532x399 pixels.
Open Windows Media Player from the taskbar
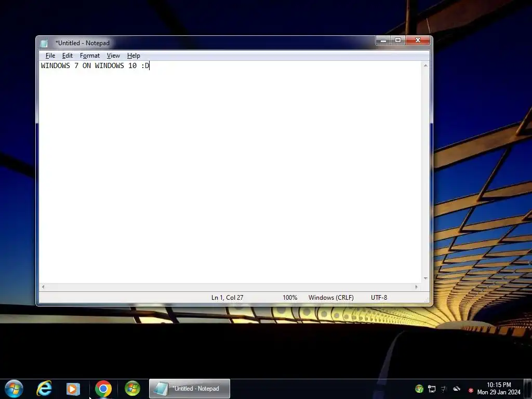coord(73,389)
